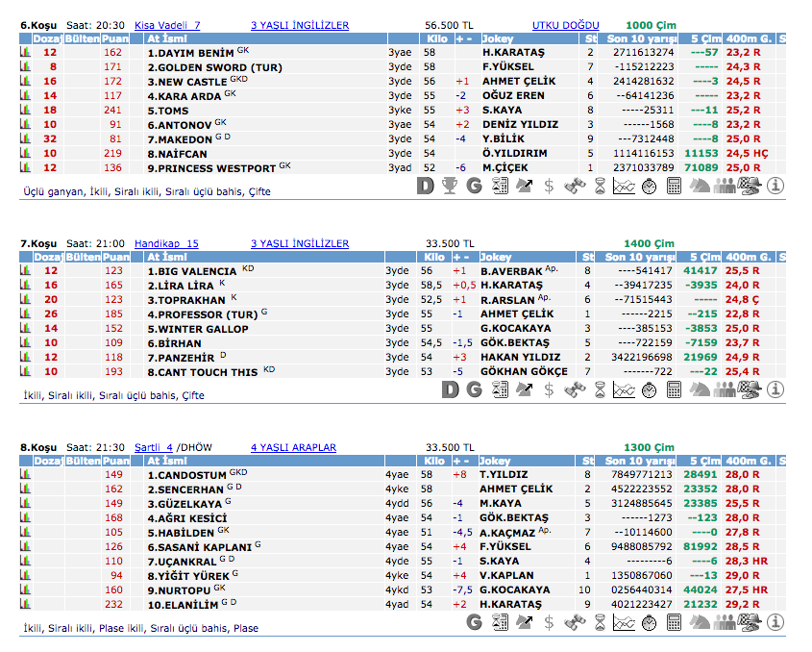Viewport: 812px width, 652px height.
Task: Open the Kisa Vadeli 7 race link
Action: pos(167,25)
